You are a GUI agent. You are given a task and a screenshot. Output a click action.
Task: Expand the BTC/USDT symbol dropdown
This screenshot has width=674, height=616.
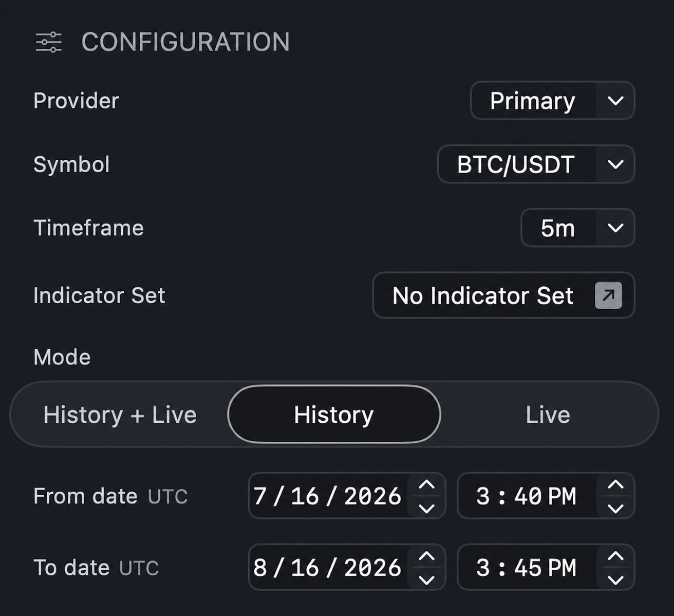click(x=536, y=164)
